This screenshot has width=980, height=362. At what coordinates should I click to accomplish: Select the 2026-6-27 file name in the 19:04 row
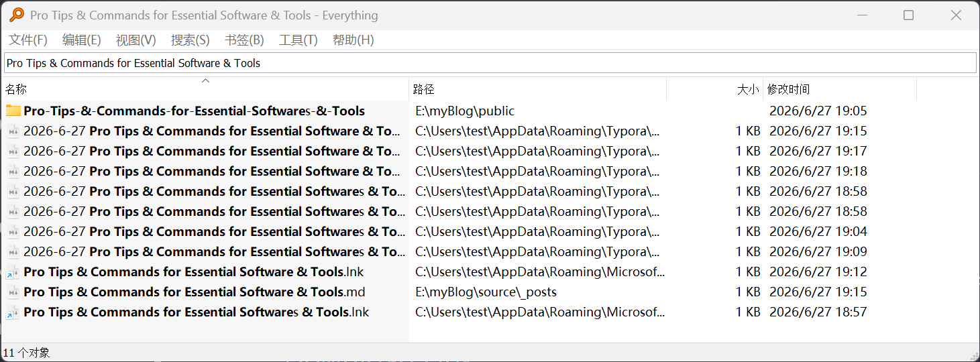coord(214,231)
